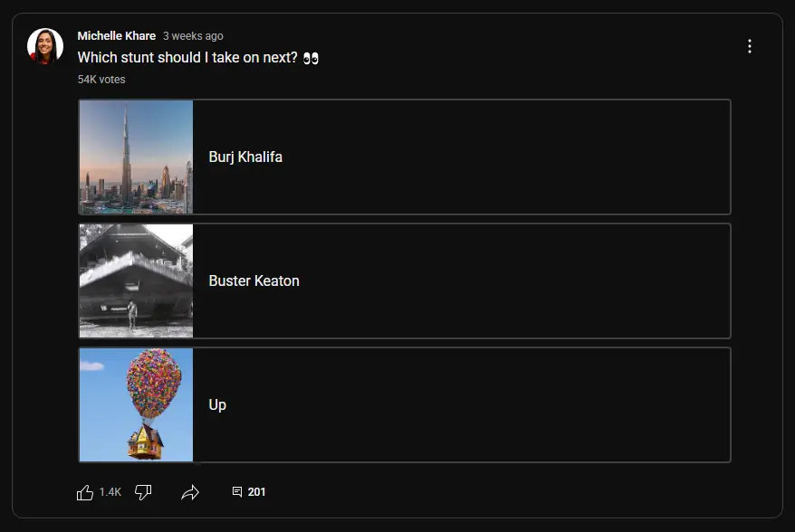Open the Michelle Khare channel name link
Screen dimensions: 795x532
[x=117, y=36]
